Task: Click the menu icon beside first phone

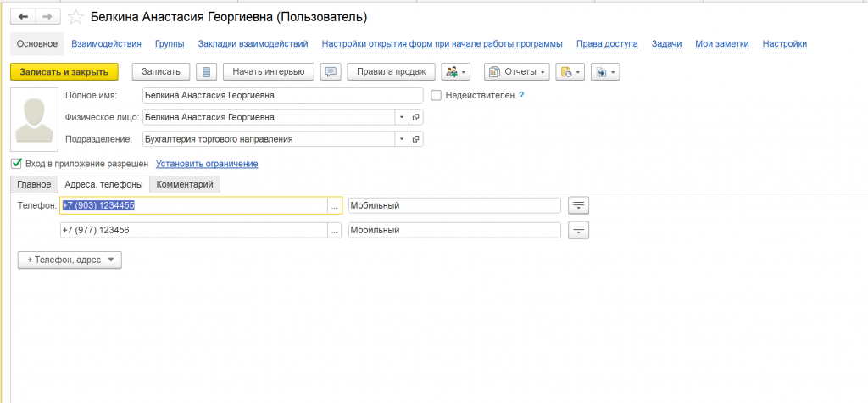Action: [x=578, y=205]
